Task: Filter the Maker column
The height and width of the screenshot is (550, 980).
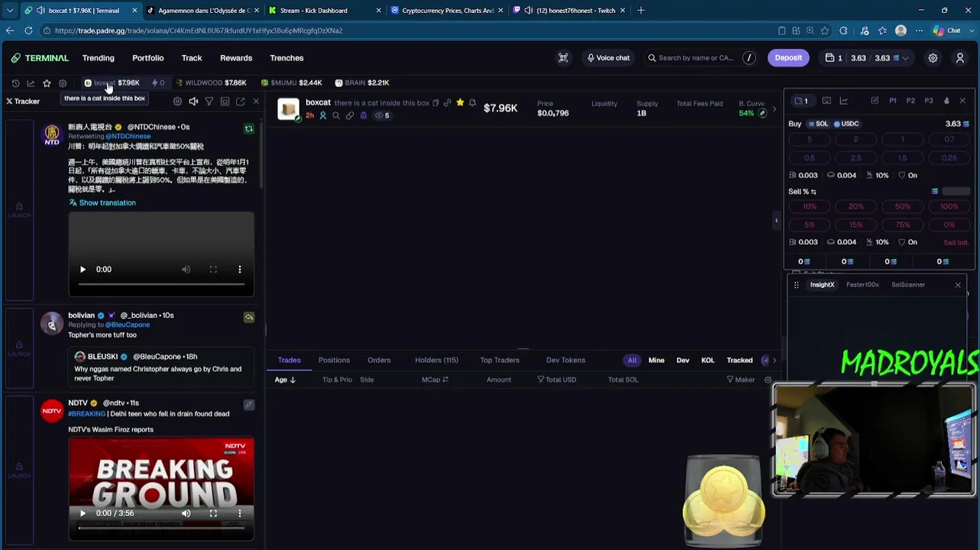Action: [730, 380]
